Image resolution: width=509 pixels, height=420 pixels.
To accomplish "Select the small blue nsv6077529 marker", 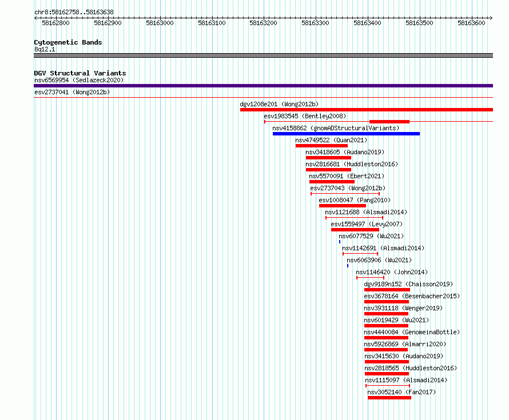I will [340, 242].
